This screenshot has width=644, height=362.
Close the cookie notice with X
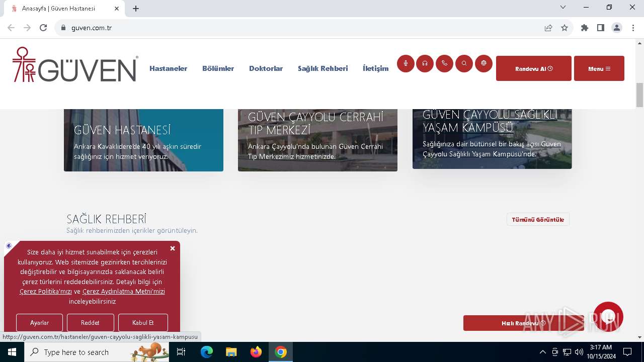pos(173,248)
